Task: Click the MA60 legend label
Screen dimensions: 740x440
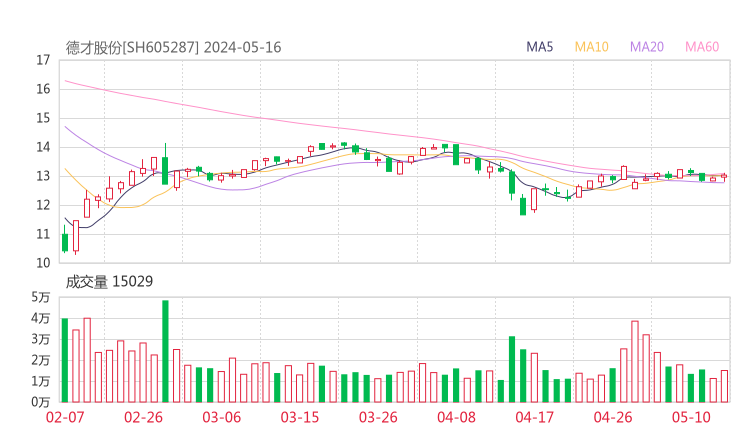Action: tap(702, 47)
